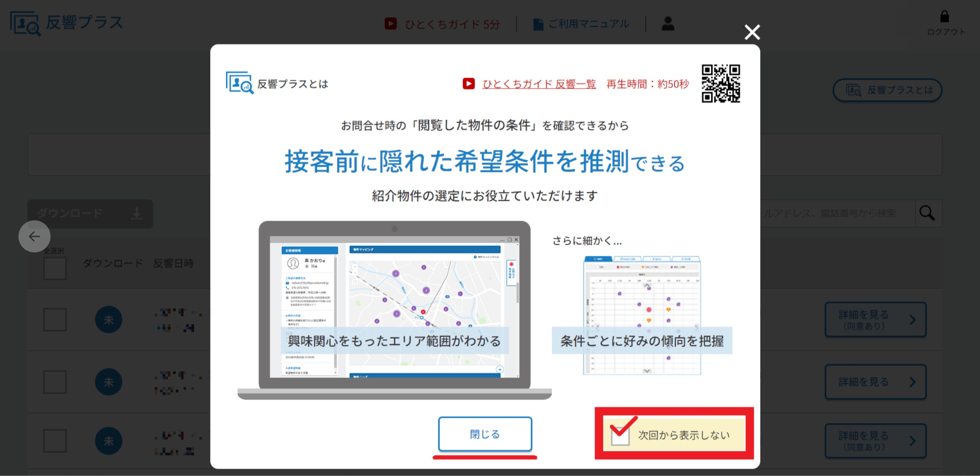The width and height of the screenshot is (980, 476).
Task: Click the manual document icon
Action: pos(538,24)
